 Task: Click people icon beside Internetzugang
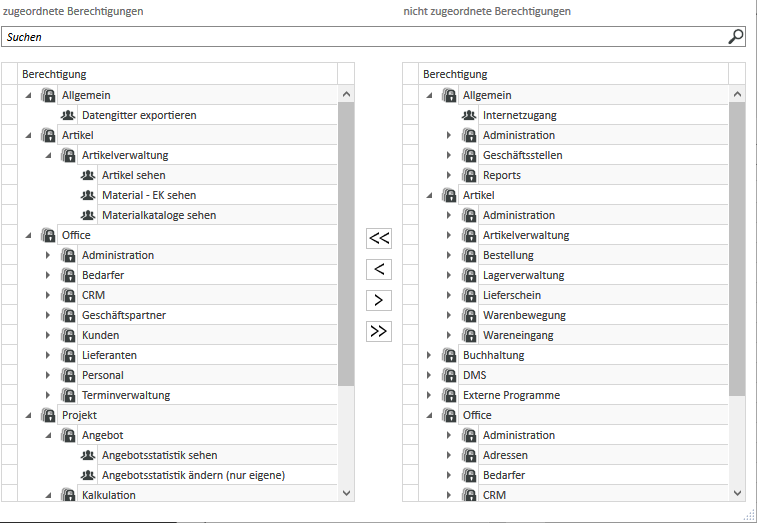point(469,115)
